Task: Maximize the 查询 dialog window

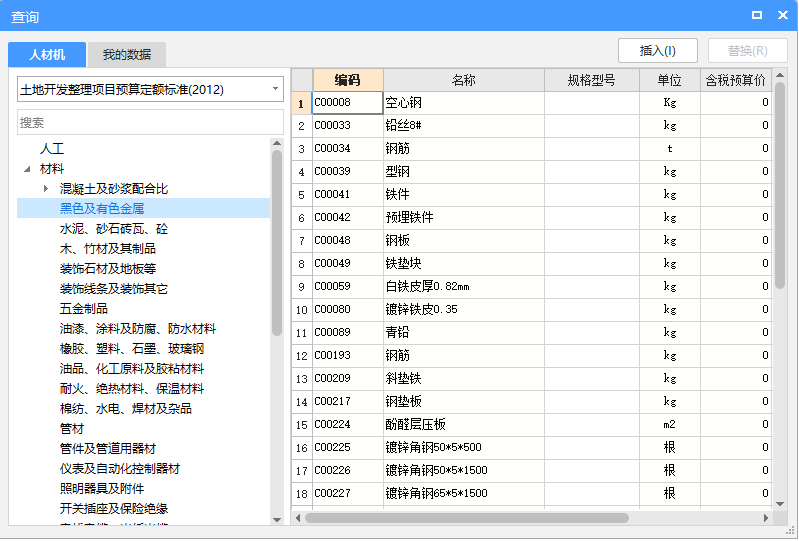Action: tap(757, 15)
